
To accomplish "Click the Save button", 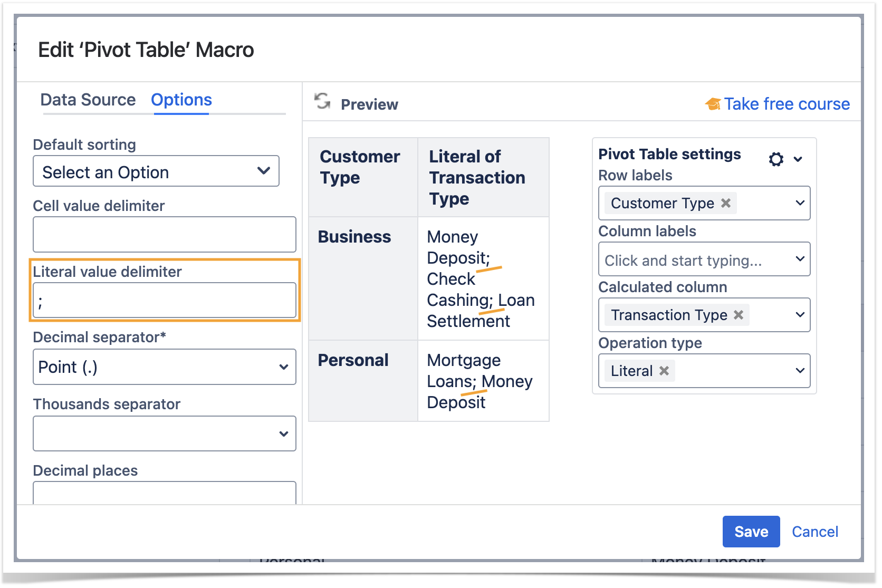I will point(751,532).
